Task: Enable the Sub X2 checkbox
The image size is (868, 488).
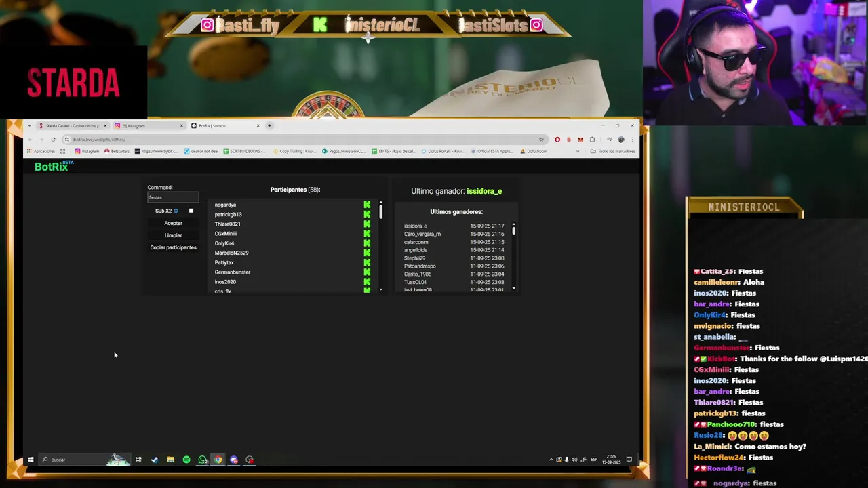Action: click(x=191, y=211)
